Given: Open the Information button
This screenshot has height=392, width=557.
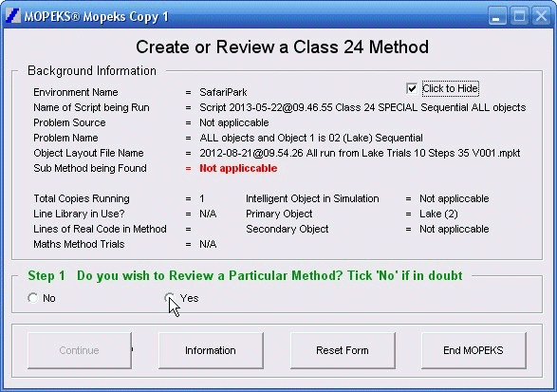Looking at the screenshot, I should pyautogui.click(x=211, y=350).
